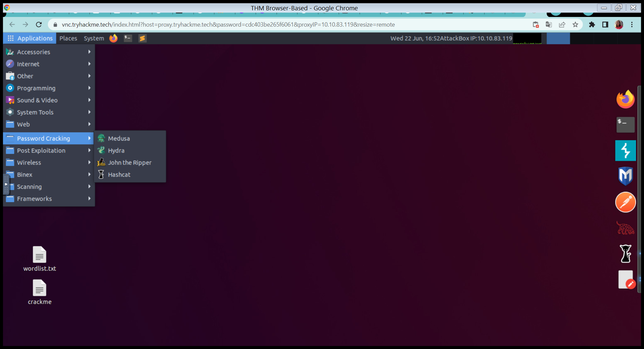Click the red bull BeEF dock icon

click(x=625, y=228)
